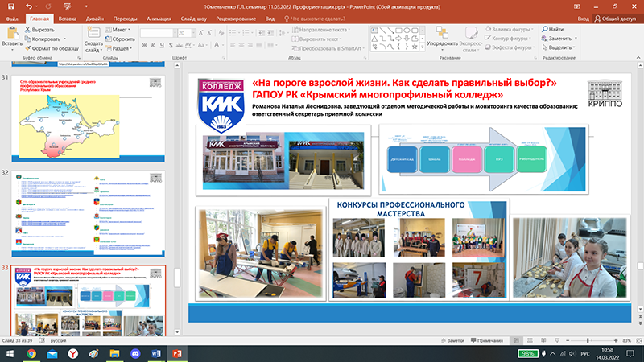The width and height of the screenshot is (644, 362).
Task: Click the slide panel vertical scrollbar thumb
Action: pyautogui.click(x=177, y=278)
